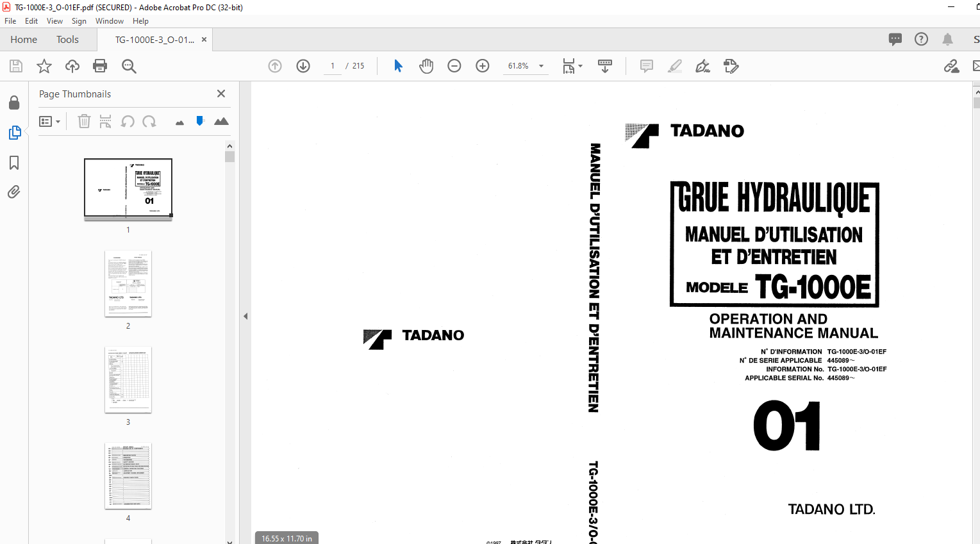The image size is (980, 544).
Task: Click the page number input field
Action: (x=332, y=66)
